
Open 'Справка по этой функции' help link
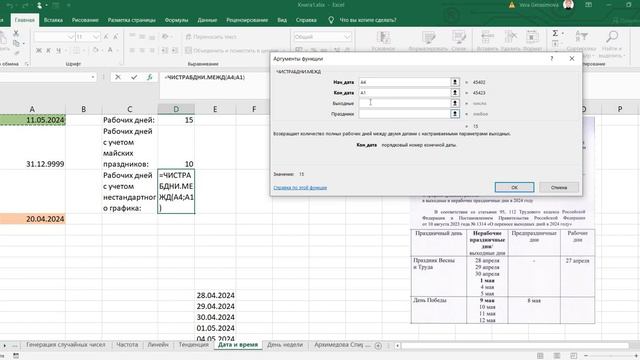point(300,188)
